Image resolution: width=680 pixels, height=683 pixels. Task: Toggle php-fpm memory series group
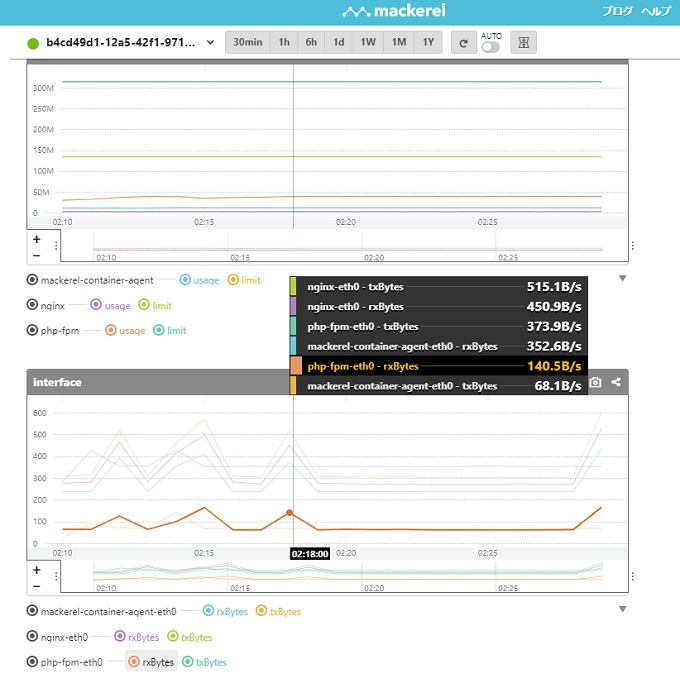pyautogui.click(x=53, y=330)
